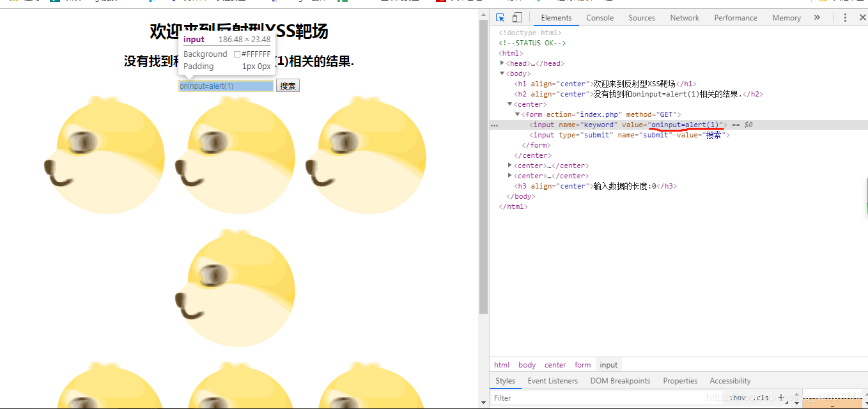The image size is (868, 409).
Task: Select the center breadcrumb
Action: [x=555, y=365]
